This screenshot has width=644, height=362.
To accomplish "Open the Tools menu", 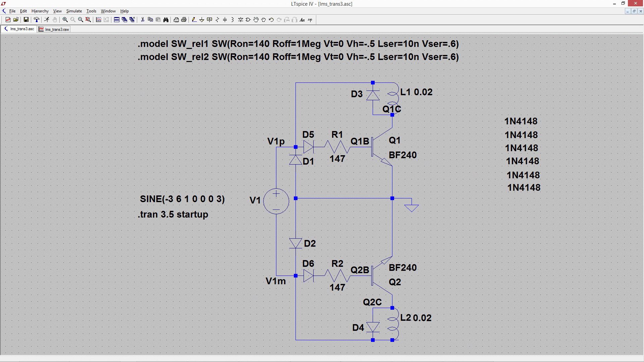I will coord(91,11).
